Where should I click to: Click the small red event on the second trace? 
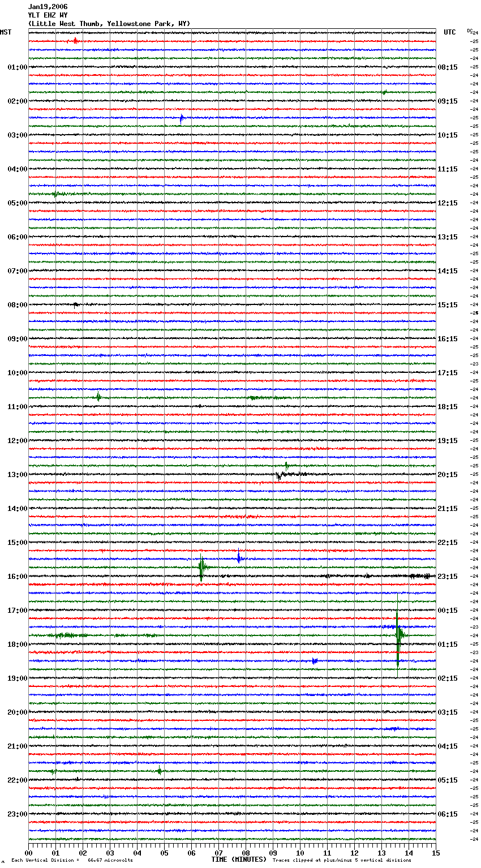coord(75,41)
